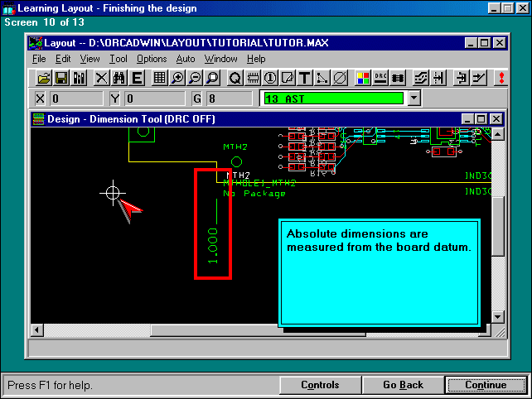Click the Go Back button
532x399 pixels.
[x=403, y=385]
